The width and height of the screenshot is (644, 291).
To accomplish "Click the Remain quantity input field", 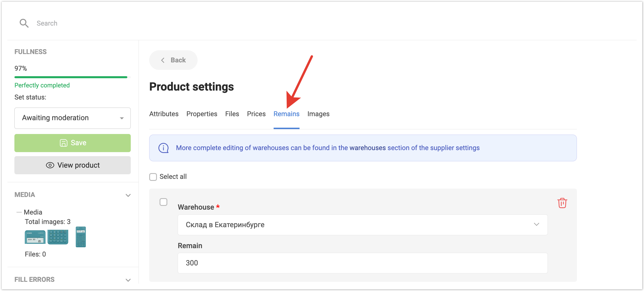I will pos(362,263).
